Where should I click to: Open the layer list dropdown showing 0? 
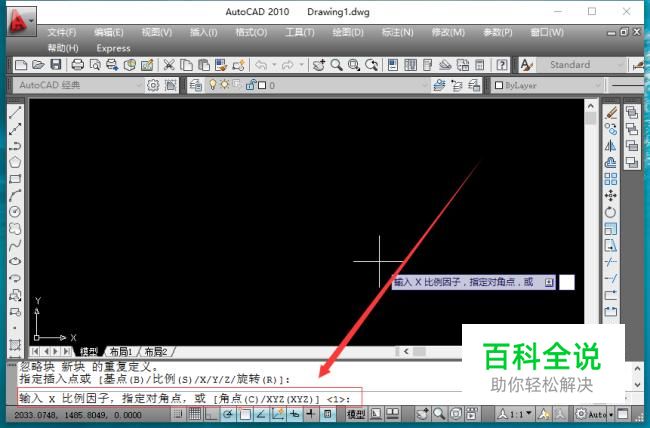[x=318, y=85]
